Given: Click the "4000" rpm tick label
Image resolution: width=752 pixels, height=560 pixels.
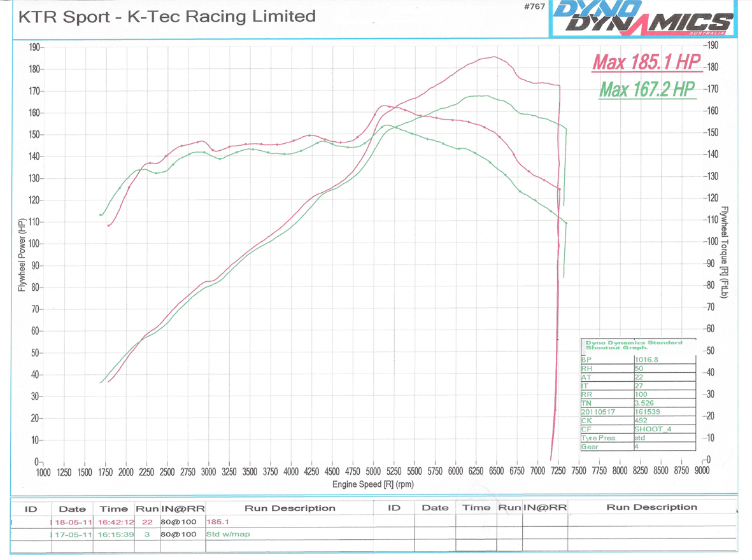Looking at the screenshot, I should [290, 472].
